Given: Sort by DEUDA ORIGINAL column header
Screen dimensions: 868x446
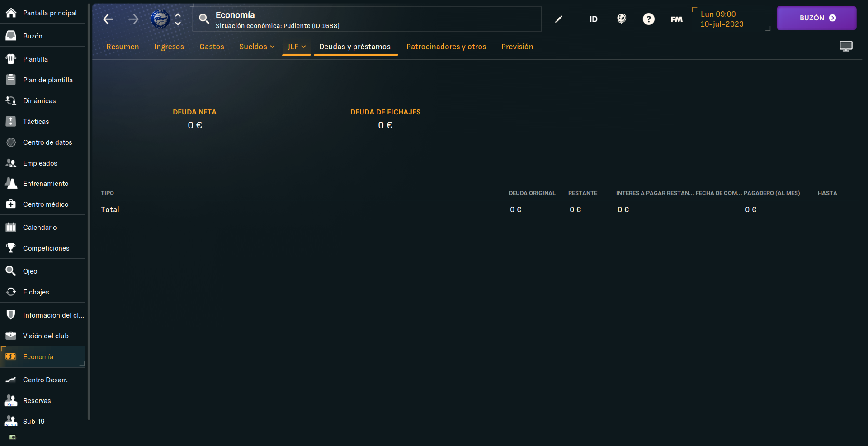Looking at the screenshot, I should [x=532, y=193].
